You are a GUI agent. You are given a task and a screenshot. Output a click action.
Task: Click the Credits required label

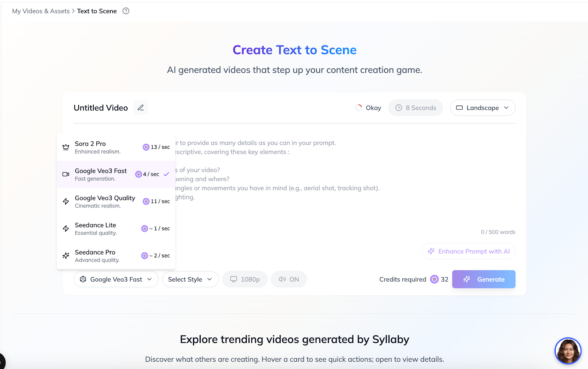tap(403, 279)
